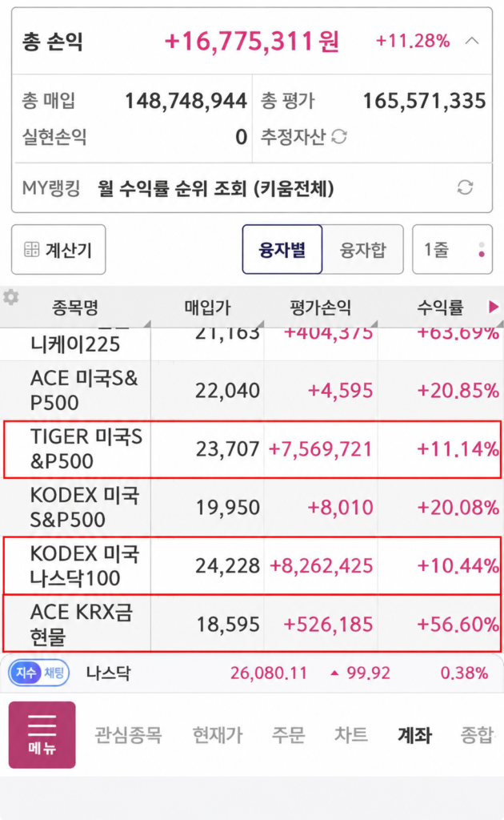Show more columns with pink arrow

(x=493, y=307)
